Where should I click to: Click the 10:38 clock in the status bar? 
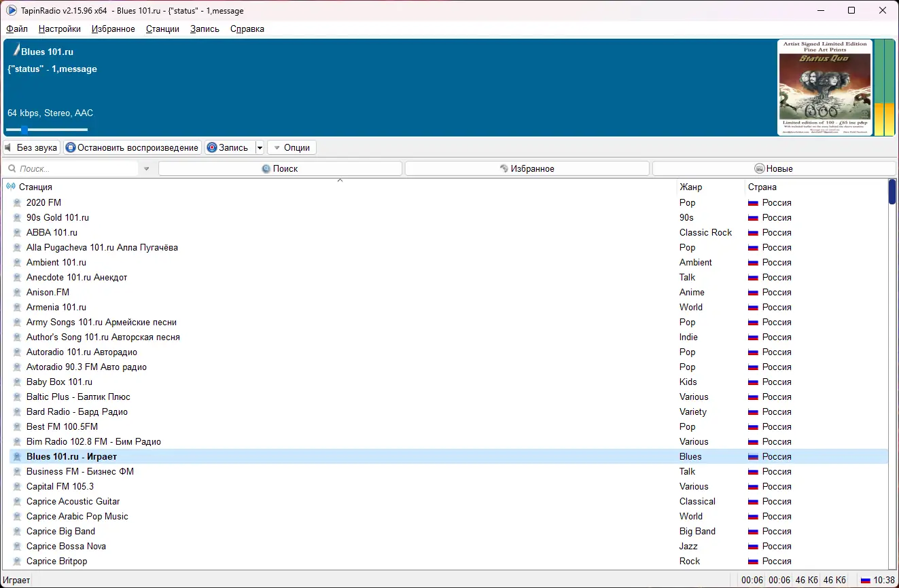884,581
